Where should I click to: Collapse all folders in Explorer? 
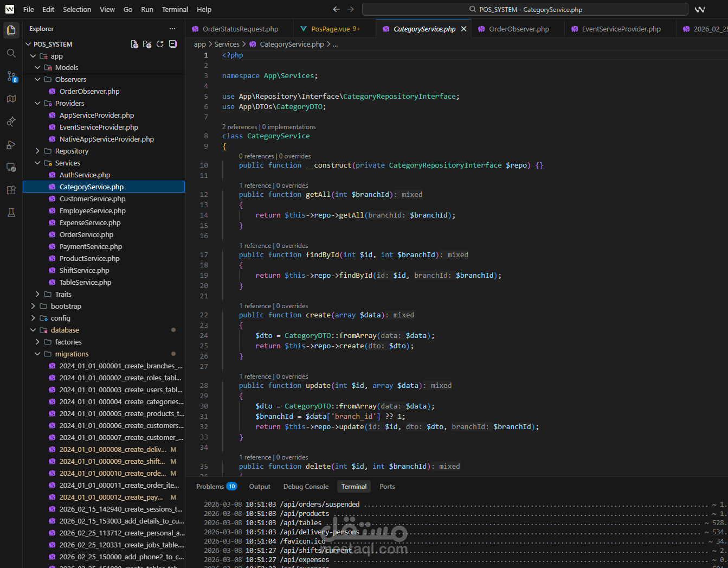[173, 44]
